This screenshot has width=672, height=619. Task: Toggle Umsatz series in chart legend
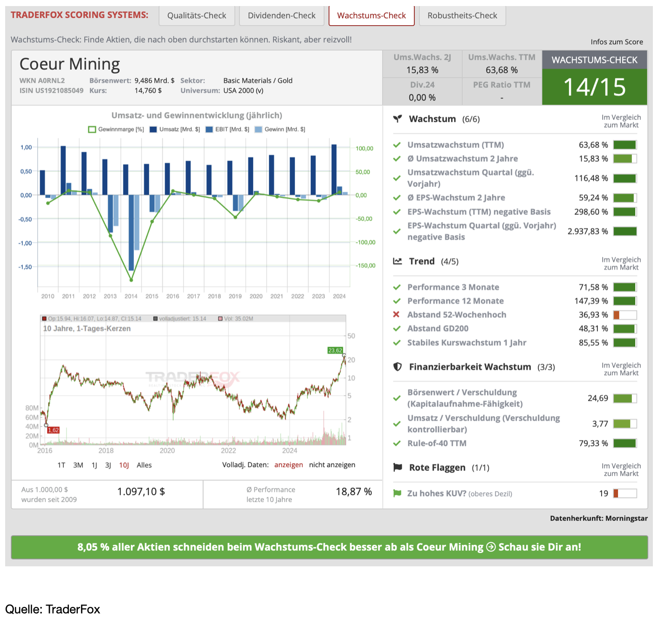coord(153,130)
